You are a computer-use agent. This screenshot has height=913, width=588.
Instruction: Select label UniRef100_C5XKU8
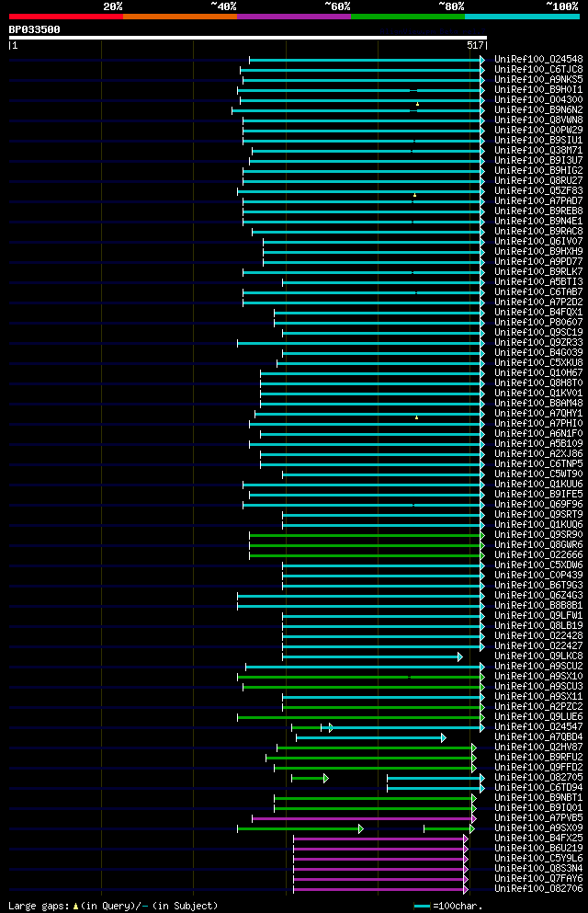coord(538,363)
